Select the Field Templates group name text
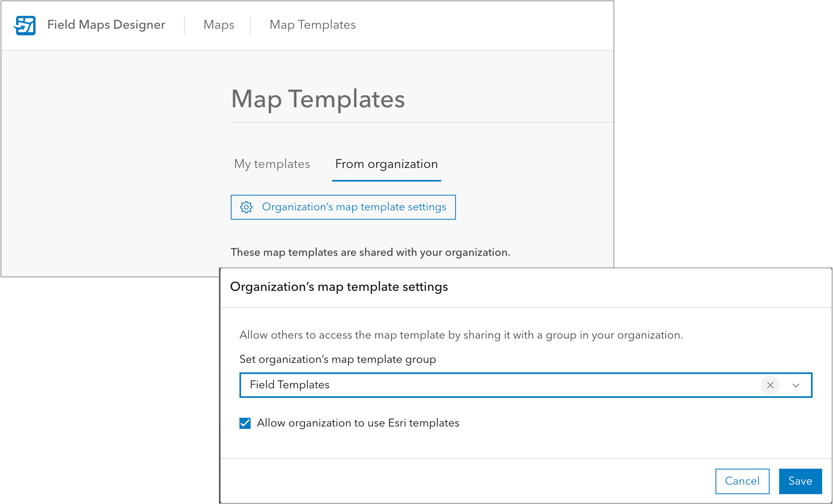Viewport: 833px width, 504px height. click(x=289, y=384)
